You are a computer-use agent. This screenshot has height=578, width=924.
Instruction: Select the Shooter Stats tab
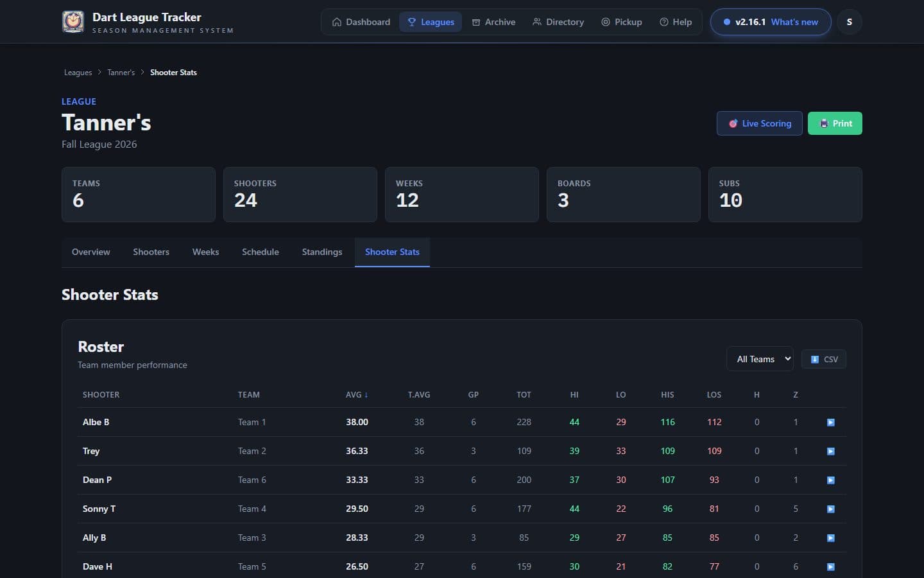point(392,252)
